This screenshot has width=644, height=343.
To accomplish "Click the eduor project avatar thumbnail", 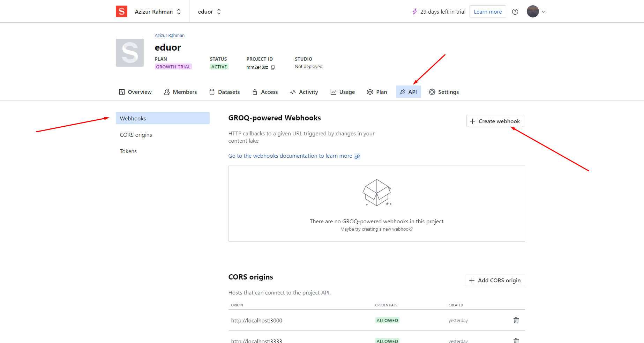I will 130,53.
